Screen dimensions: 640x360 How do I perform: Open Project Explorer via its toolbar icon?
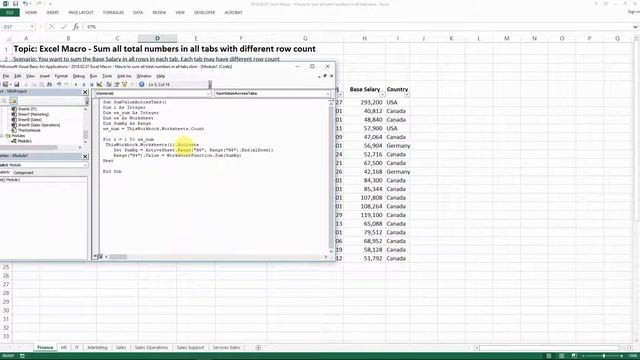point(109,84)
